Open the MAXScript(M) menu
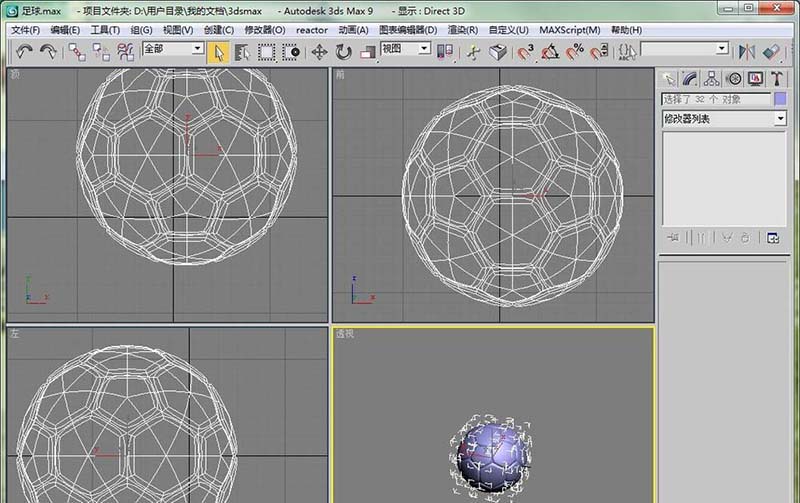The image size is (800, 503). point(570,30)
